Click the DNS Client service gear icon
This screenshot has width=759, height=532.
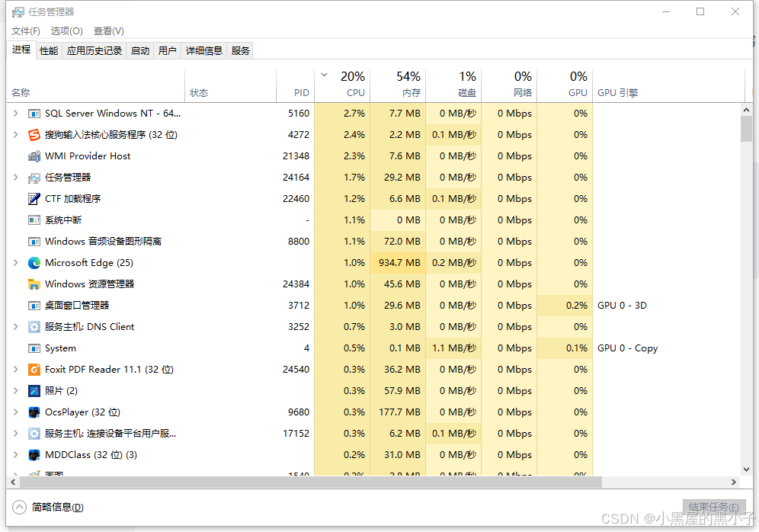pos(34,327)
